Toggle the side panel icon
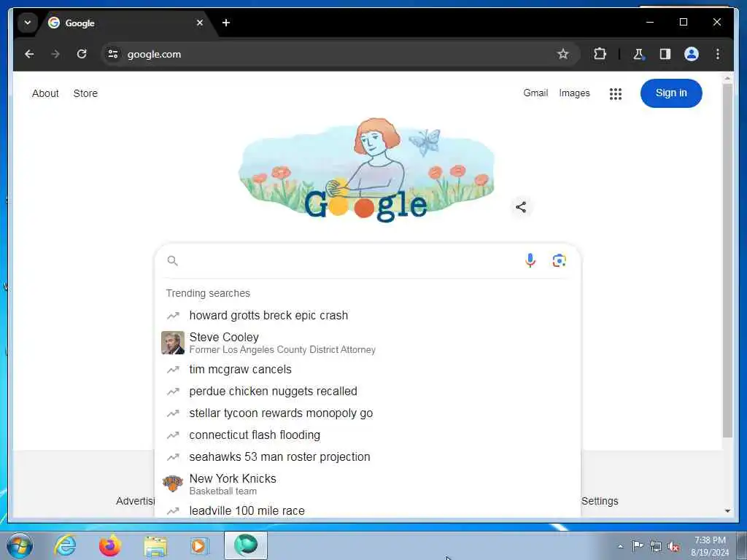 (x=665, y=54)
